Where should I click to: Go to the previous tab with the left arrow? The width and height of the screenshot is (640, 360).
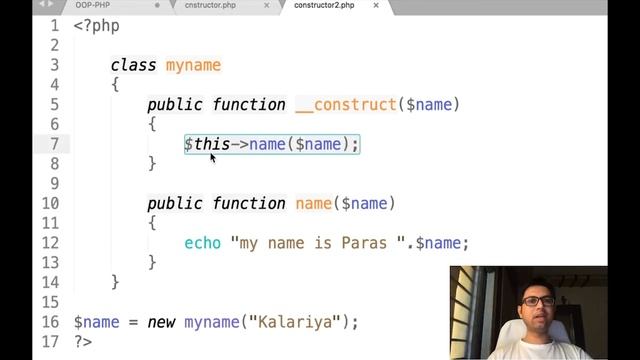[x=42, y=4]
